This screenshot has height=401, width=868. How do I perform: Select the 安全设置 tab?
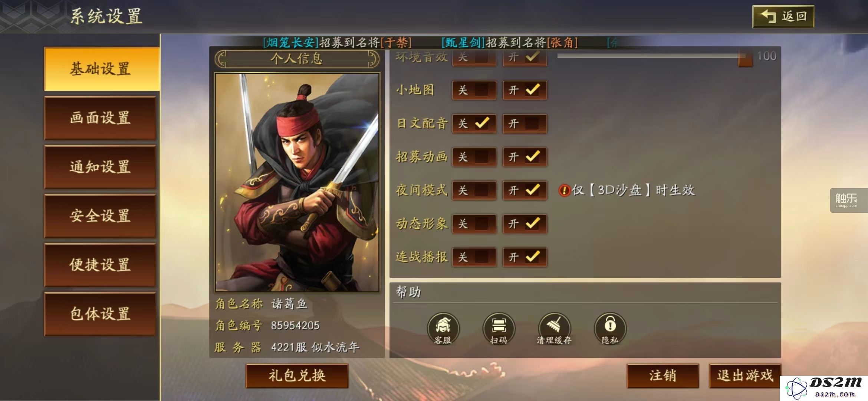[100, 216]
